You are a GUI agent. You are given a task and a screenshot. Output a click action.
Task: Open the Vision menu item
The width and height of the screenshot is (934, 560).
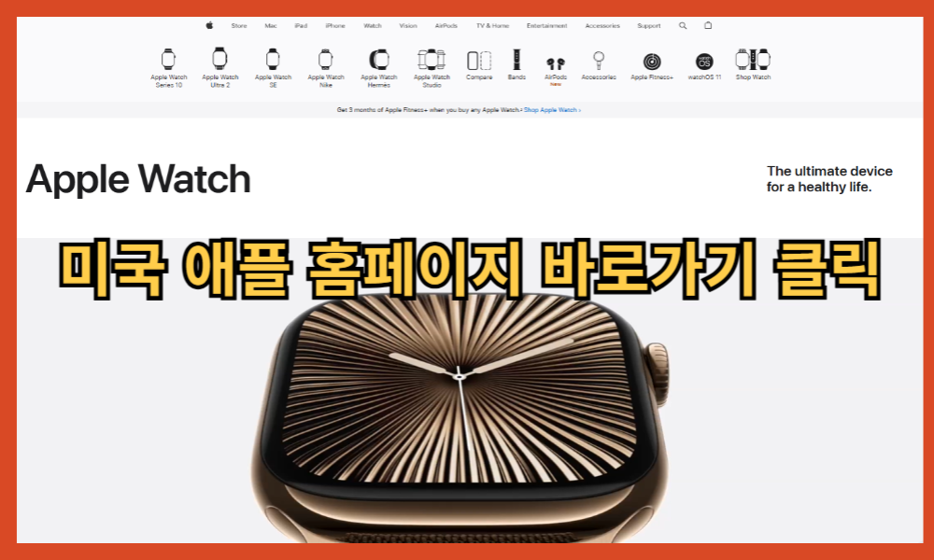click(x=408, y=25)
